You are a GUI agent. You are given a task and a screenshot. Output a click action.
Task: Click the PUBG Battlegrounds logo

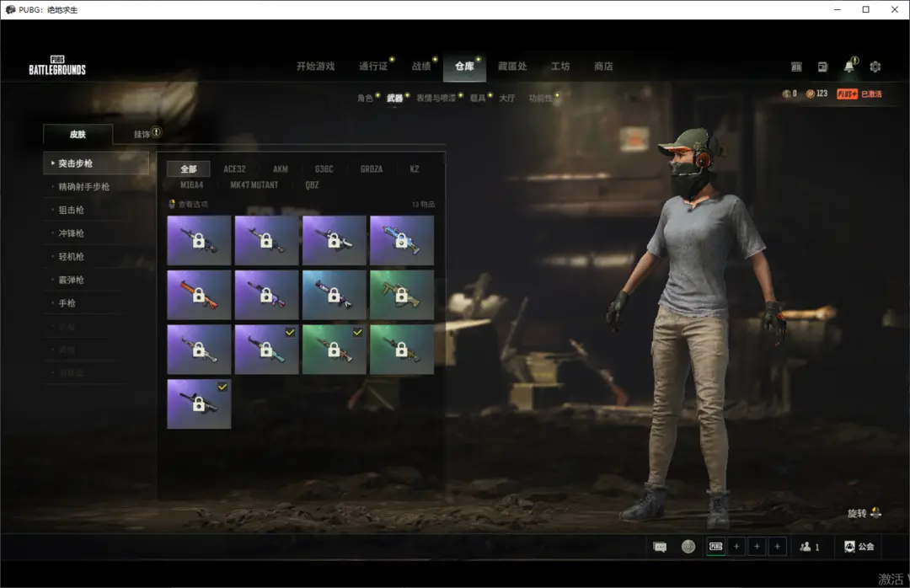[x=57, y=66]
